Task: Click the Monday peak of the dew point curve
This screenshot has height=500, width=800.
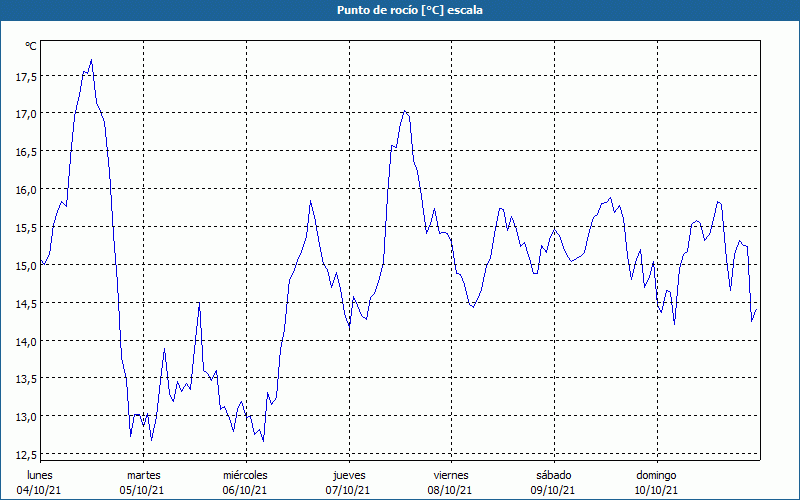Action: tap(91, 60)
